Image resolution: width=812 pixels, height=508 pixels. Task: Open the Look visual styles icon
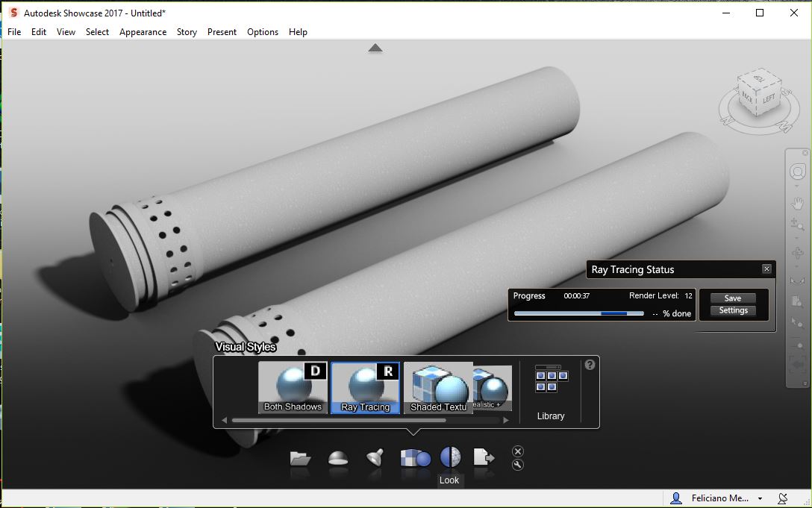tap(449, 458)
